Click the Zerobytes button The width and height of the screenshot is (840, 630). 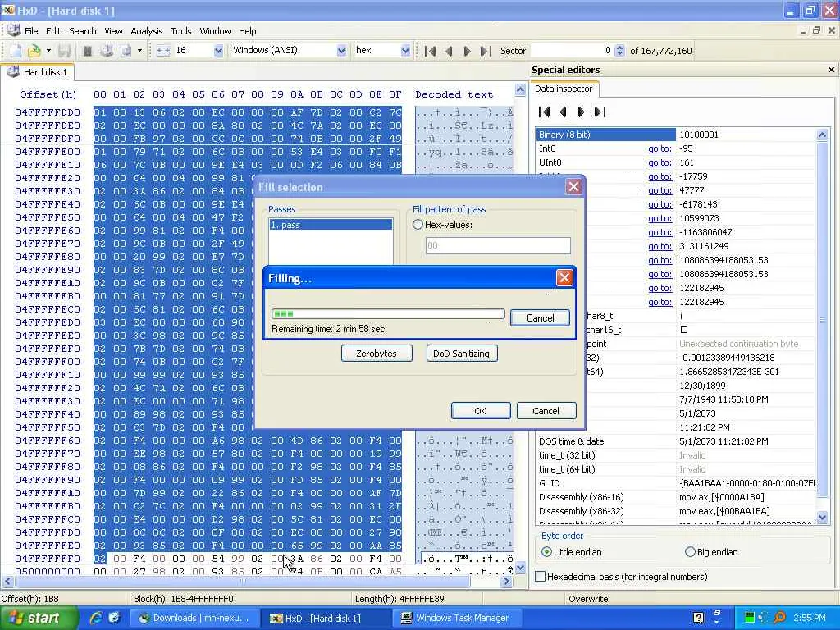377,354
